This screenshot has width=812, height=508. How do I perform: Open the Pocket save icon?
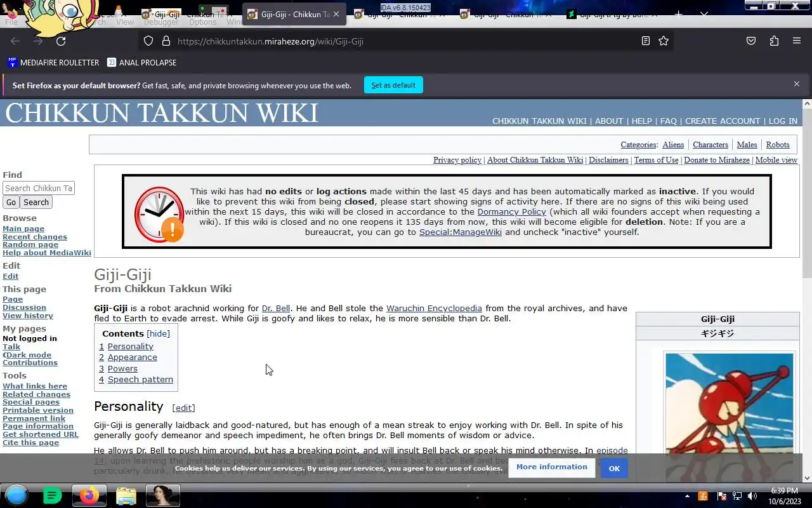pos(751,41)
